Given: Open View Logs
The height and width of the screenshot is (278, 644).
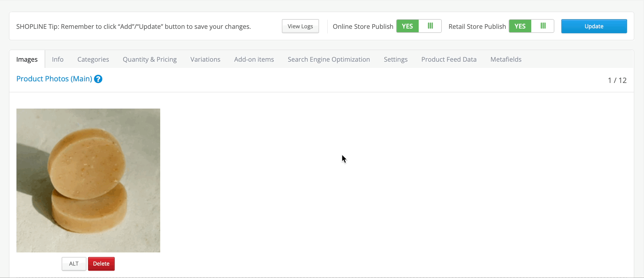Looking at the screenshot, I should [300, 26].
